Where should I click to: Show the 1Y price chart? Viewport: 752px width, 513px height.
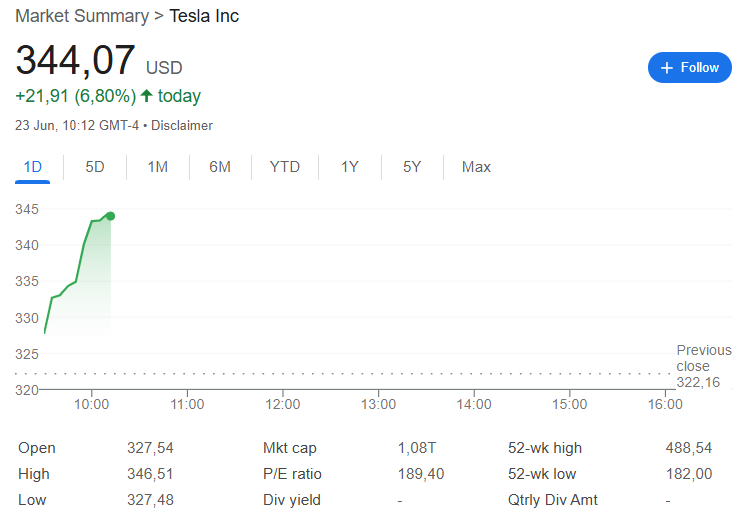coord(349,167)
